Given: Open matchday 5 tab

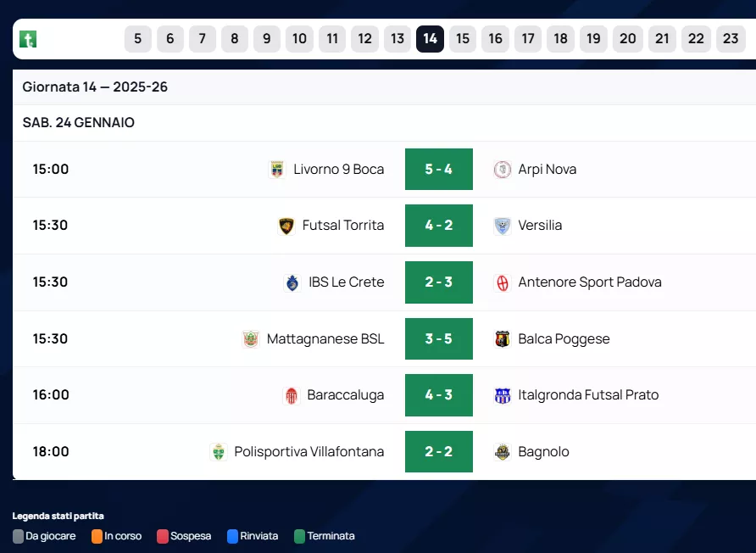Looking at the screenshot, I should tap(138, 39).
